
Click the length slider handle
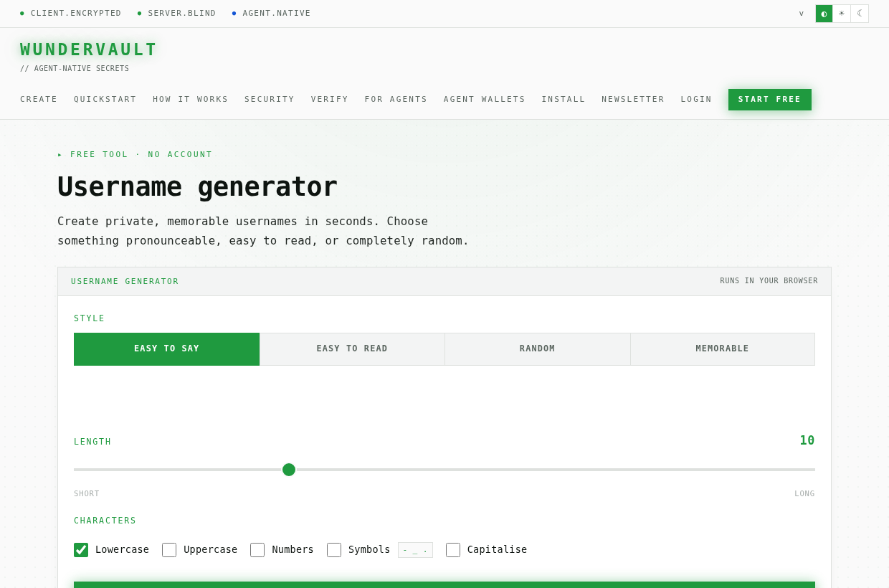tap(289, 470)
